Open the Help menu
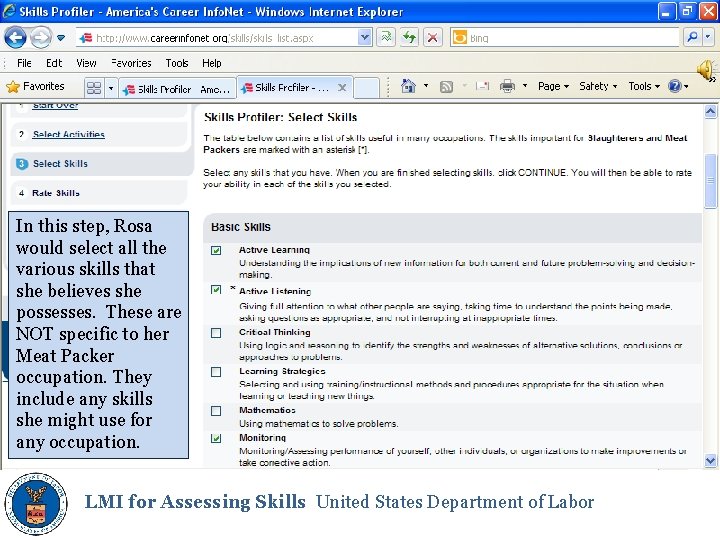This screenshot has width=720, height=540. (212, 63)
